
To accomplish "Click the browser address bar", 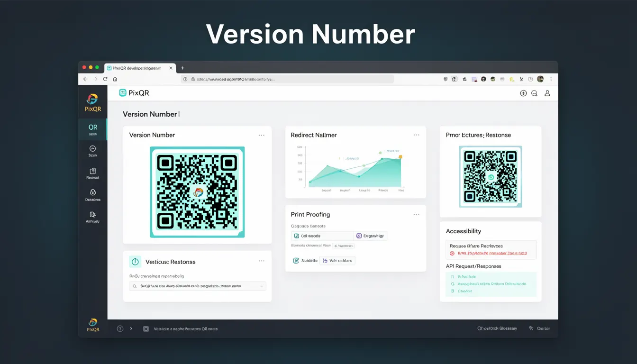I will click(x=287, y=79).
